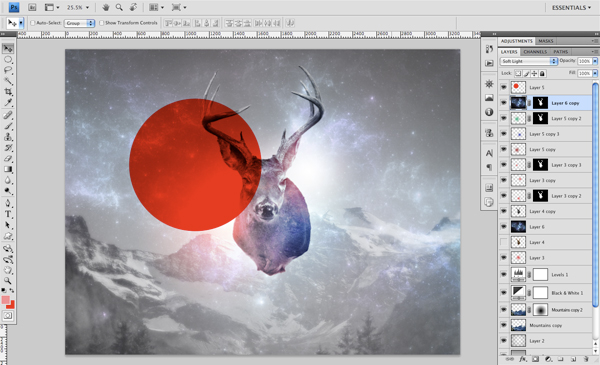Select the Magic Wand tool
The height and width of the screenshot is (365, 600).
pos(8,81)
